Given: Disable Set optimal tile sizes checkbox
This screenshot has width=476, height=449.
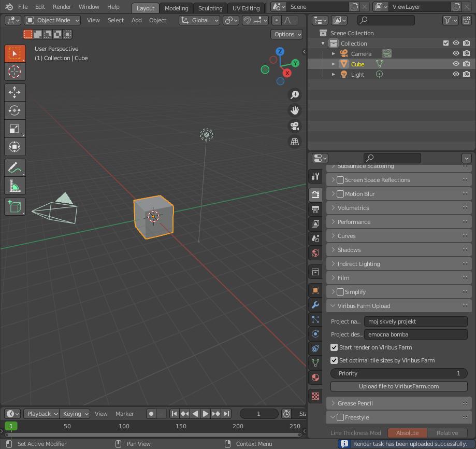Looking at the screenshot, I should pos(334,360).
